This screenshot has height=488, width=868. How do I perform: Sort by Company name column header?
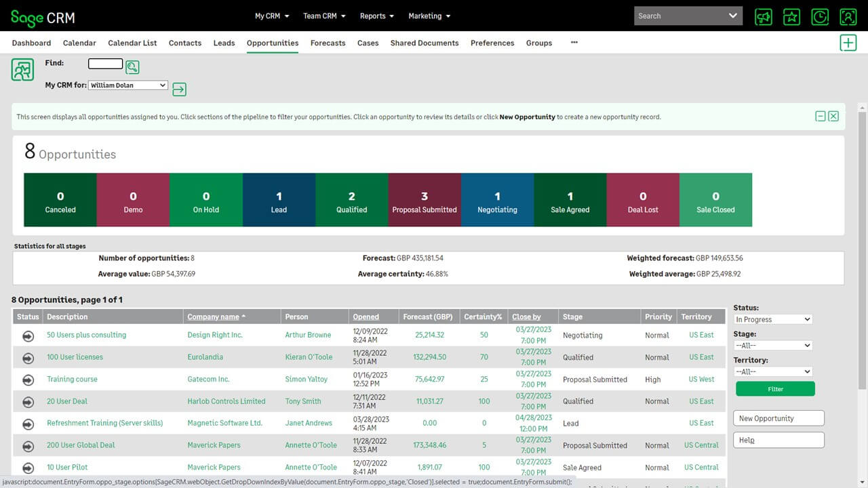[x=214, y=317]
